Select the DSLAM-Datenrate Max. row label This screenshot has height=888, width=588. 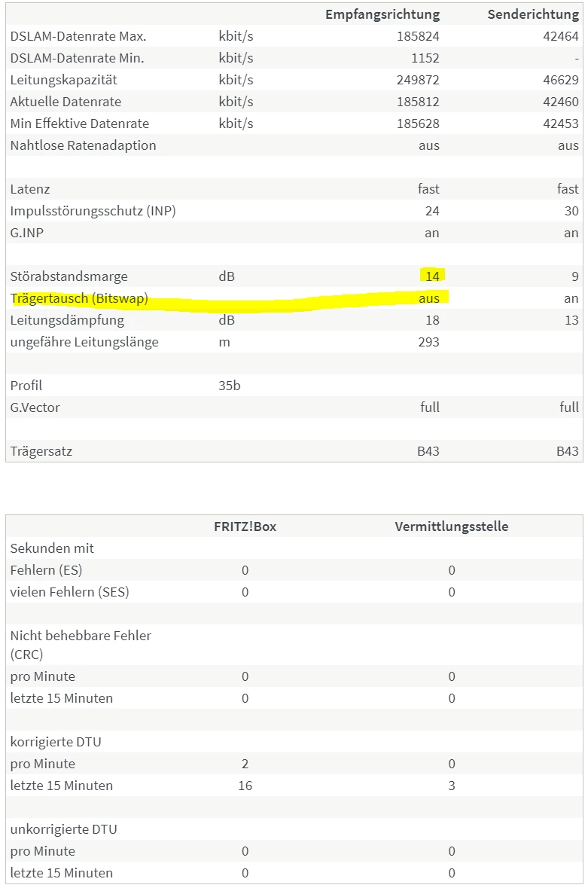[78, 36]
